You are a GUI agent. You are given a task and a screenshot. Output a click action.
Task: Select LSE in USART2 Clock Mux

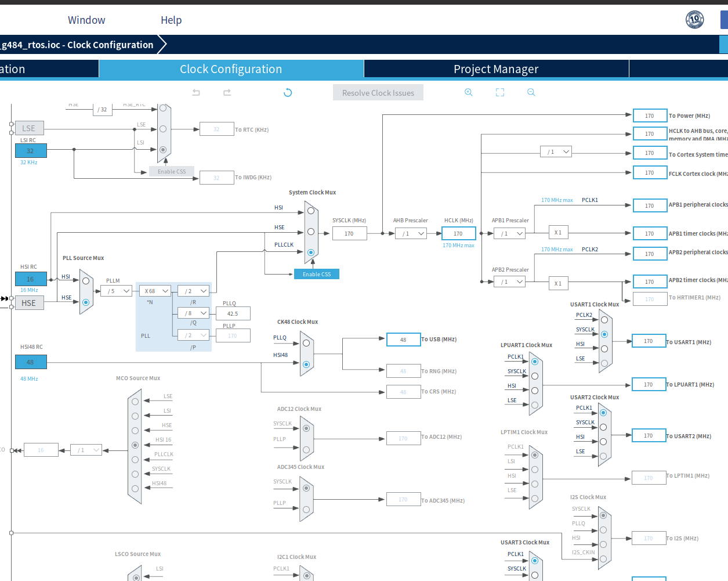point(603,456)
